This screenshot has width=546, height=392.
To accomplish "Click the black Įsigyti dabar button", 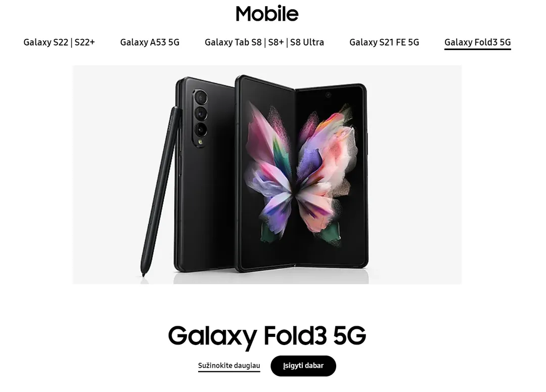I will click(303, 366).
